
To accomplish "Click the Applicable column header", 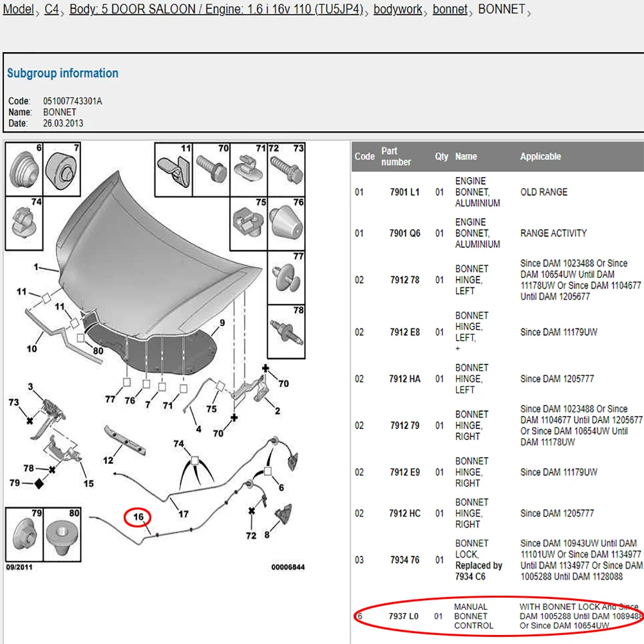I will (540, 156).
